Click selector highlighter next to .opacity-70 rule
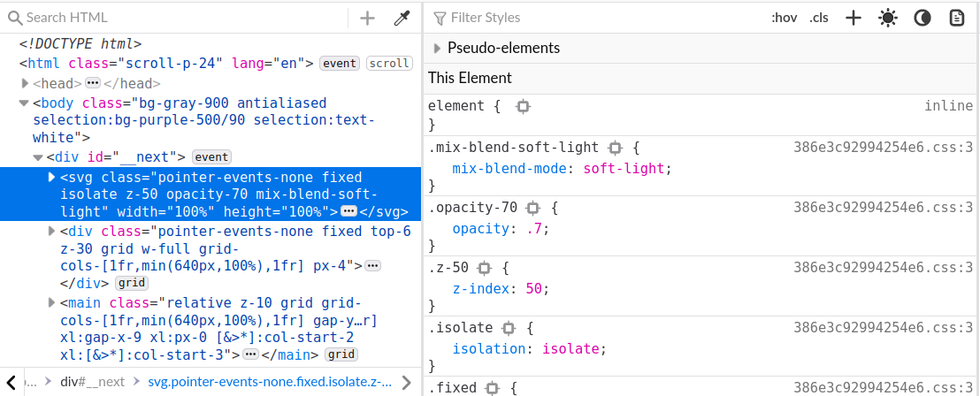Screen dimensions: 980x396 click(x=532, y=209)
